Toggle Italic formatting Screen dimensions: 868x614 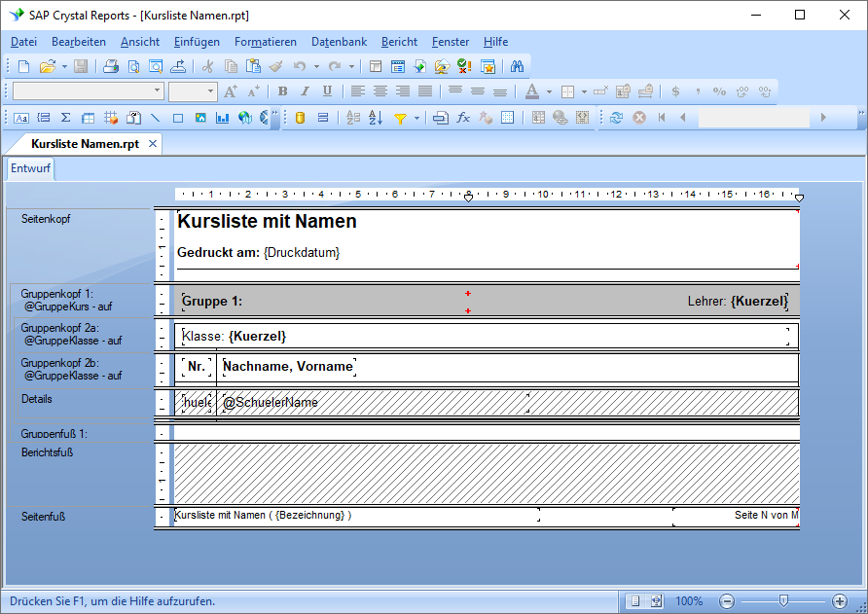305,91
